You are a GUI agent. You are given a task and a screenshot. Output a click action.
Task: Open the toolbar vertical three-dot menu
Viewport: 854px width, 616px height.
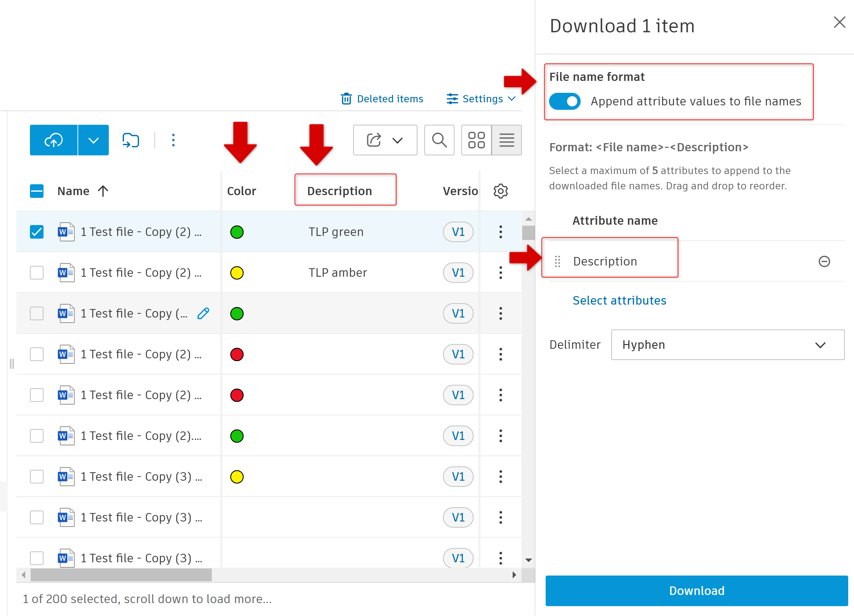pos(173,140)
